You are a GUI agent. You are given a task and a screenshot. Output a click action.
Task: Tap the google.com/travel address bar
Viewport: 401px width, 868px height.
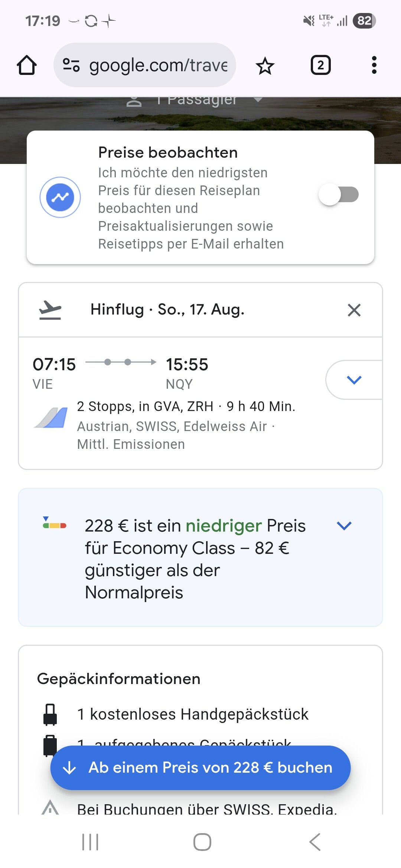point(158,65)
